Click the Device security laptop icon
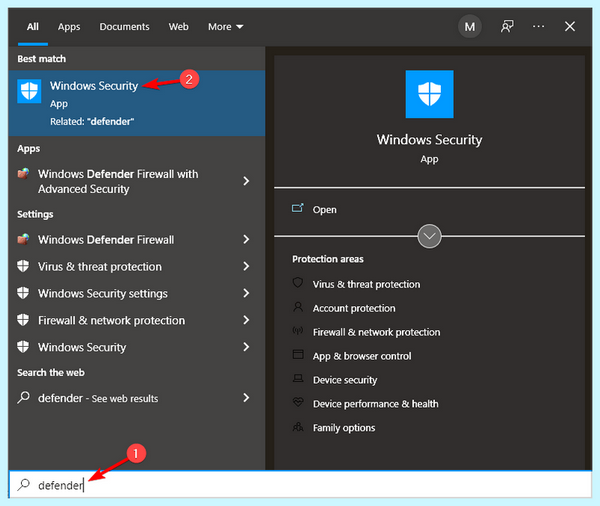Image resolution: width=600 pixels, height=506 pixels. (298, 378)
